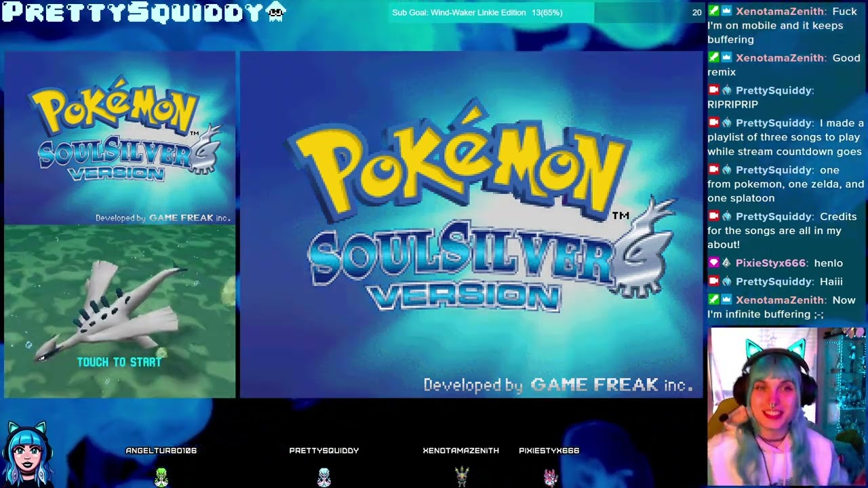The height and width of the screenshot is (488, 868).
Task: Click the henlo chat message text
Action: (x=828, y=263)
